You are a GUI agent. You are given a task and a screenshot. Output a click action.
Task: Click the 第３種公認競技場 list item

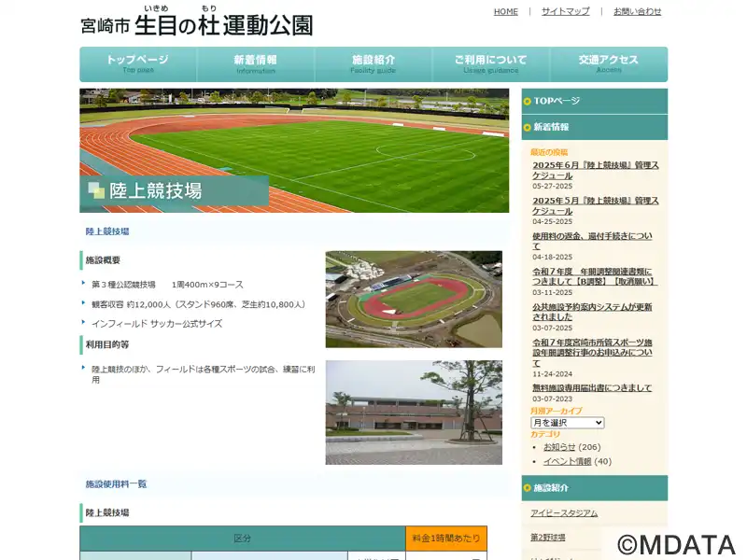(168, 285)
